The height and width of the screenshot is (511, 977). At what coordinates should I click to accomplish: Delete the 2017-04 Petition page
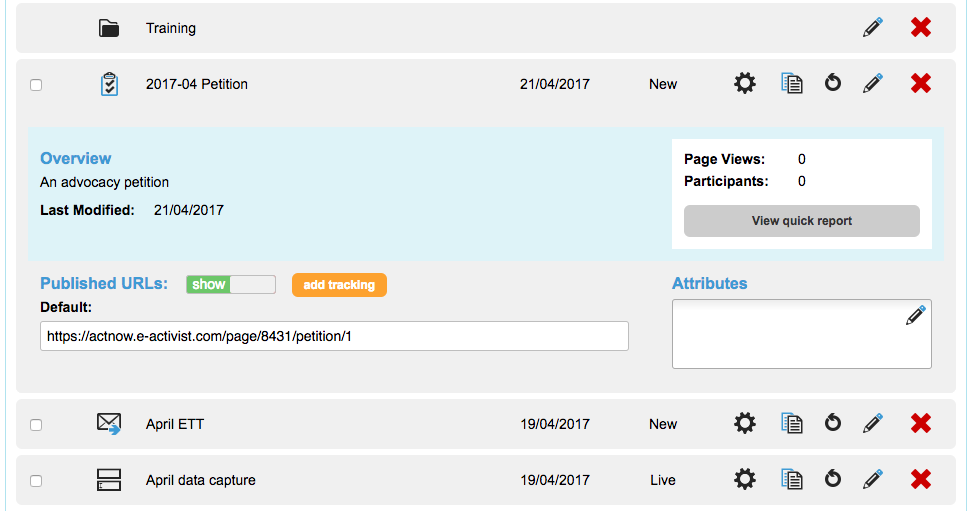(921, 84)
